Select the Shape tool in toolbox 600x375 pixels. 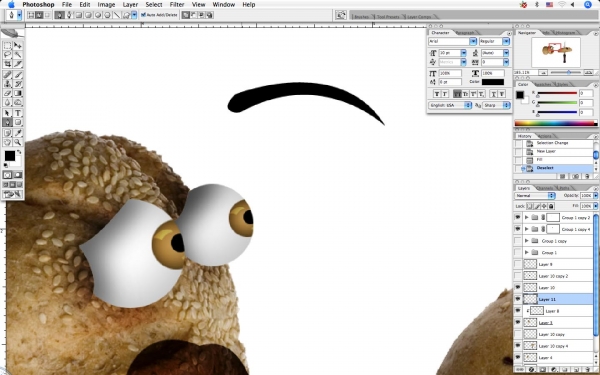pyautogui.click(x=18, y=122)
